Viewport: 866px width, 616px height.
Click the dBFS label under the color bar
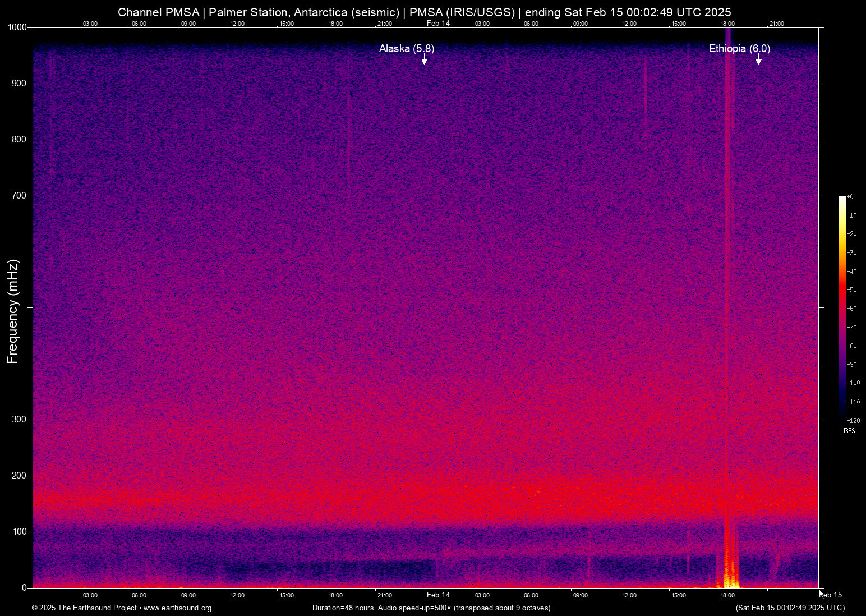pyautogui.click(x=849, y=431)
